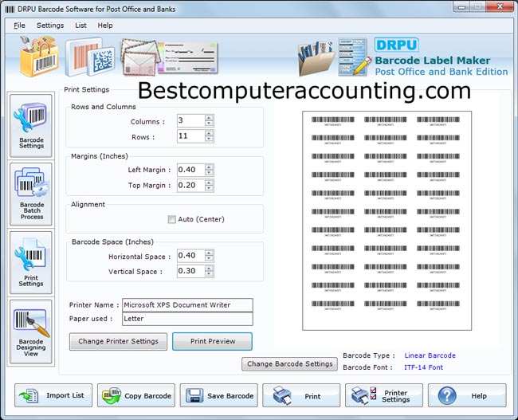Open the Settings menu

(50, 26)
